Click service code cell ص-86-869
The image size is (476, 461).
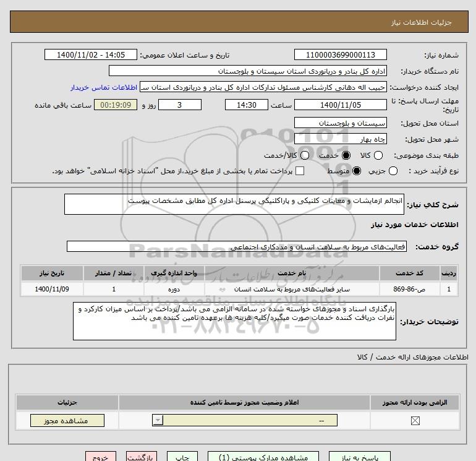(x=409, y=289)
